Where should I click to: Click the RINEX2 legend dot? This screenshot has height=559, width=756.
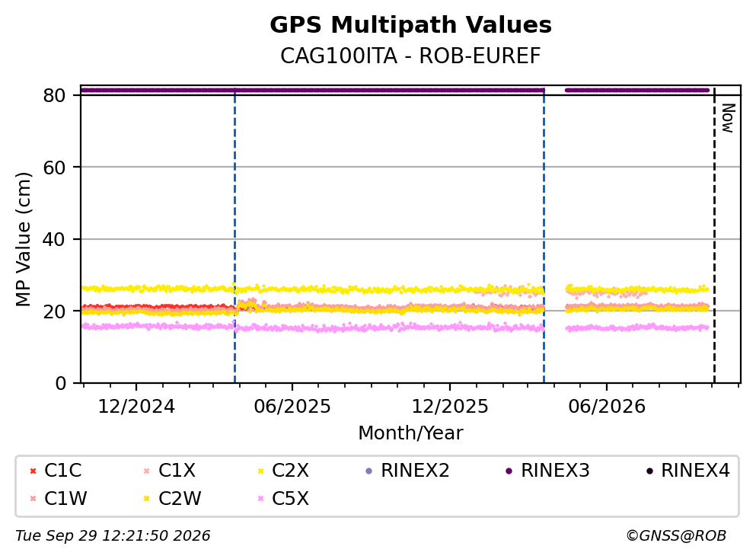point(369,471)
